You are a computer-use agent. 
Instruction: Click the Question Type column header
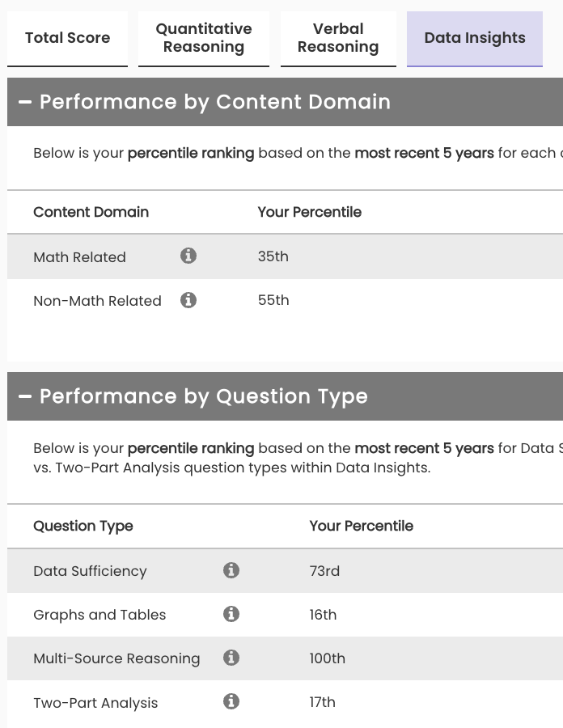point(83,526)
